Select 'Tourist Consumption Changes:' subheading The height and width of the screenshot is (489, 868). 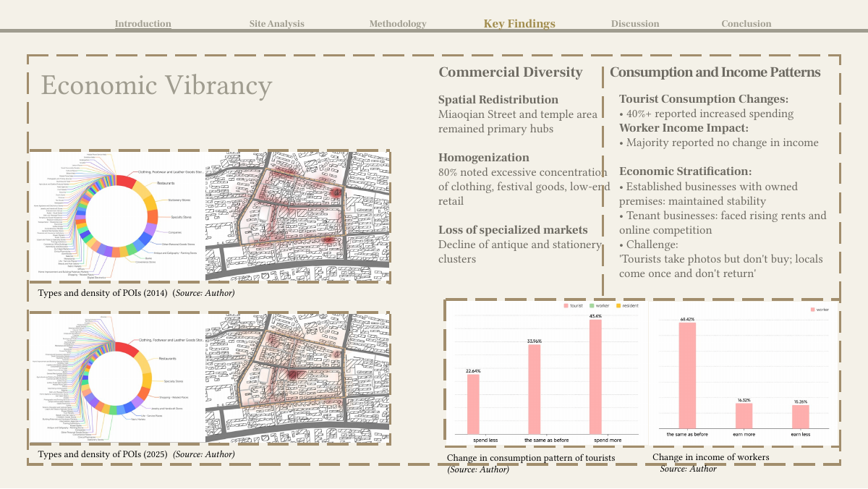tap(704, 99)
